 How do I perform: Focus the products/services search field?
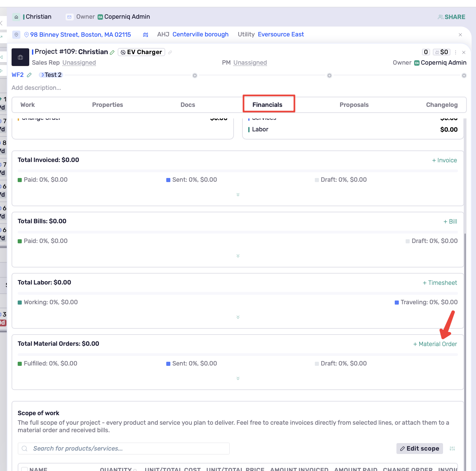click(124, 449)
